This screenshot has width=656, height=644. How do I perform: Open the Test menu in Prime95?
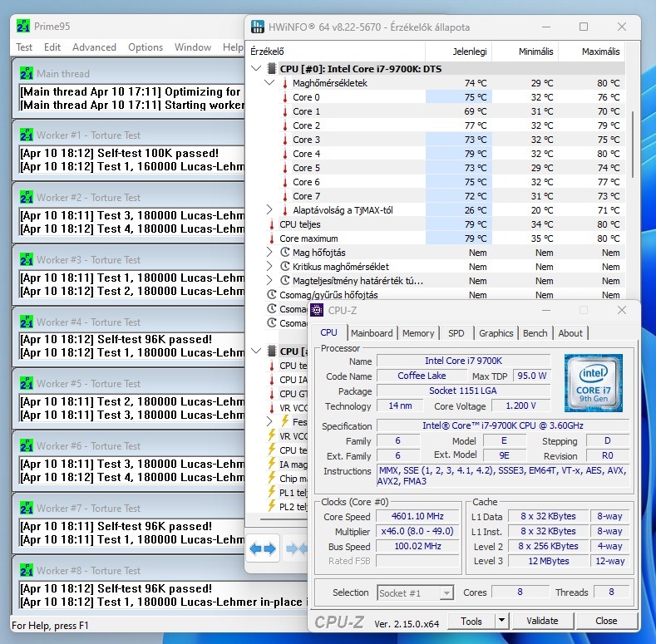pos(24,47)
